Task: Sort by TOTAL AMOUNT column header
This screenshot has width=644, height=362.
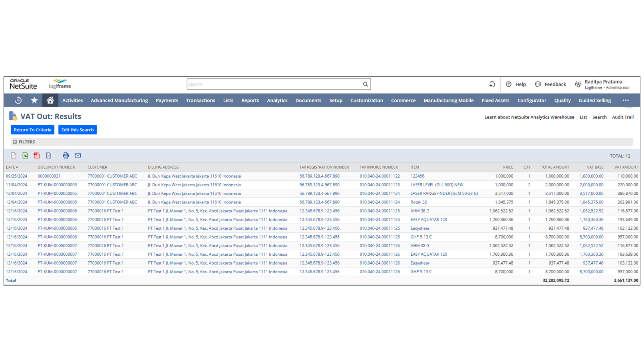Action: click(555, 167)
